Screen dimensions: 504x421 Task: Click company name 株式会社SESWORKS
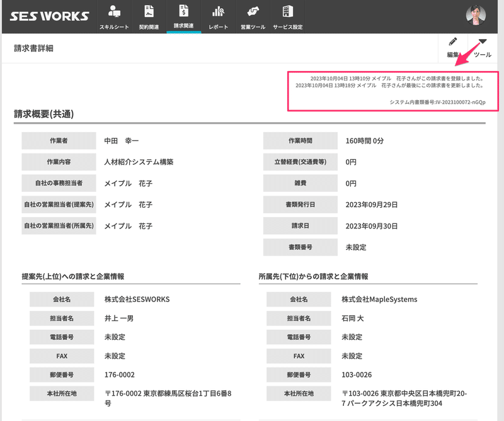[x=137, y=300]
